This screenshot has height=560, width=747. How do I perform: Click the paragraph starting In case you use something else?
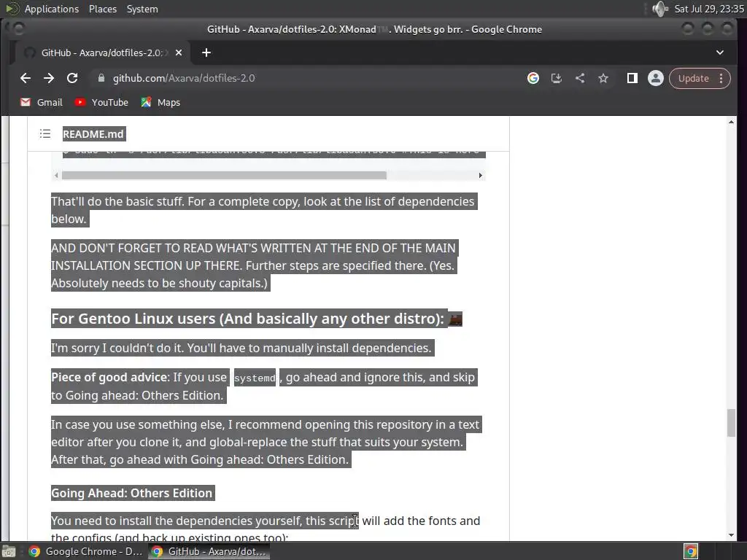[x=266, y=442]
